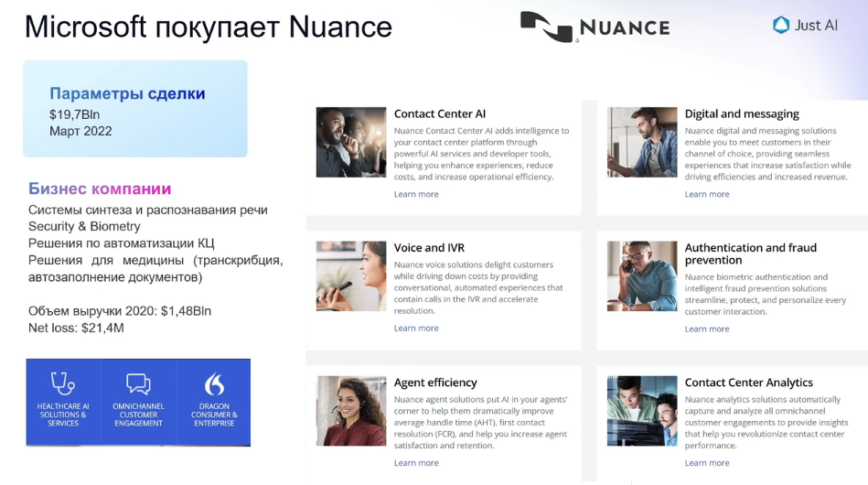868x485 pixels.
Task: Click the Agent efficiency heading
Action: (x=435, y=383)
